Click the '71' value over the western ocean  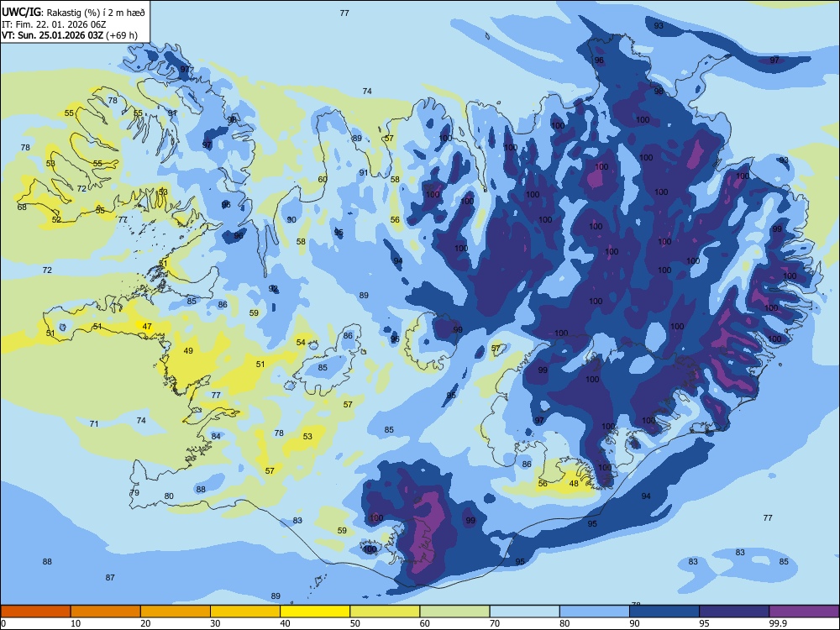pyautogui.click(x=94, y=423)
